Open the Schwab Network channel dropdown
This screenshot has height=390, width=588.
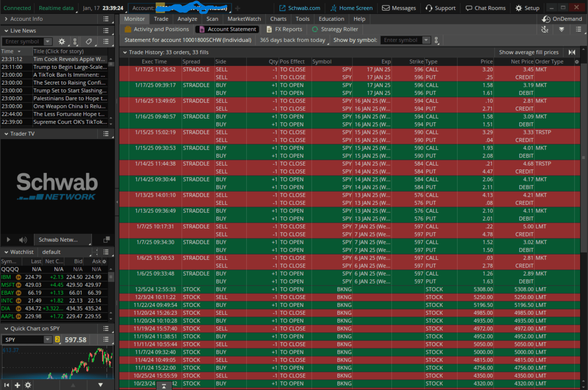[63, 240]
